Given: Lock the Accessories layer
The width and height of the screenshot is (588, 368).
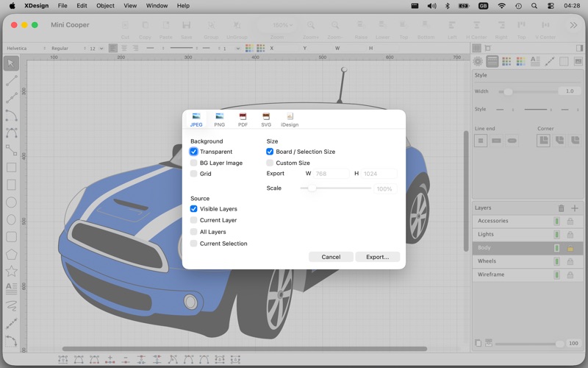Looking at the screenshot, I should pyautogui.click(x=570, y=222).
